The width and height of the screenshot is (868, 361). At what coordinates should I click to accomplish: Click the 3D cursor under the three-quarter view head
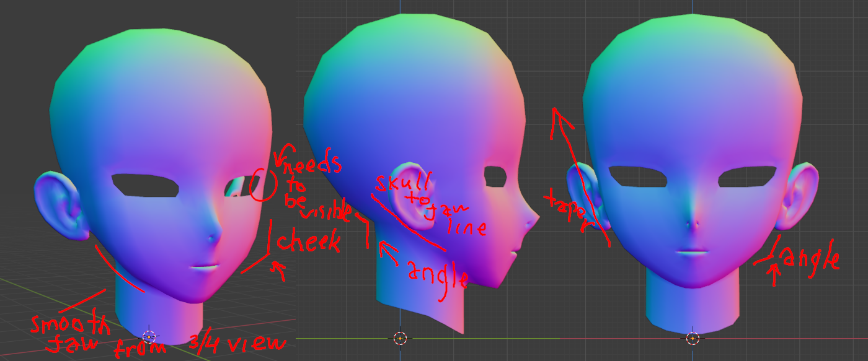point(149,336)
